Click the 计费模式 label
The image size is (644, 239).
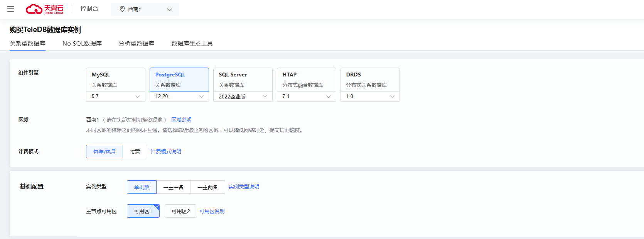(x=29, y=151)
